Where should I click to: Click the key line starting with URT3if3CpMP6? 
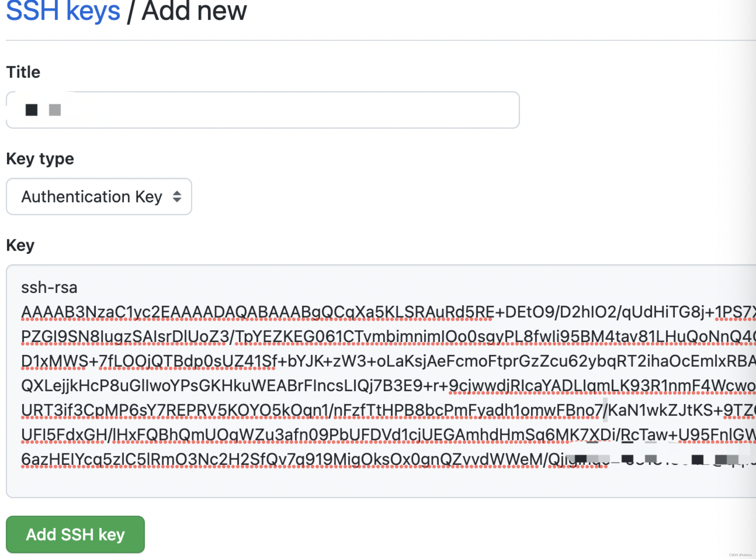coord(388,410)
